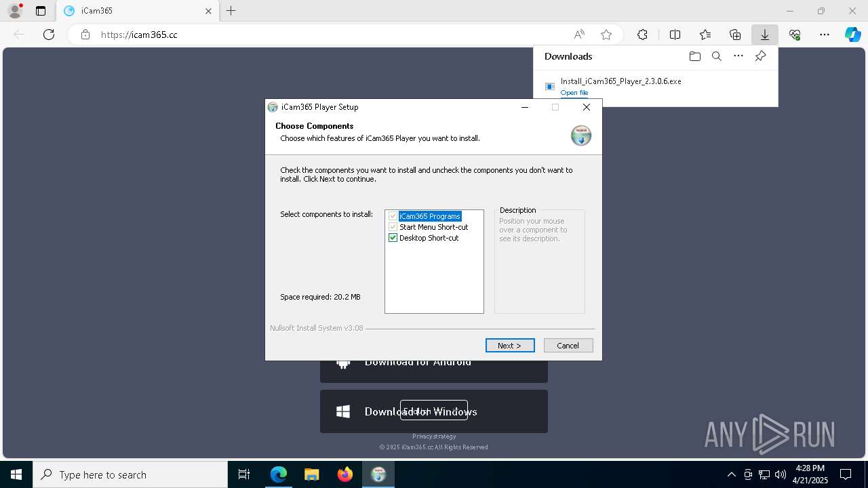Open Copilot sidebar icon
Viewport: 868px width, 488px height.
pyautogui.click(x=853, y=35)
